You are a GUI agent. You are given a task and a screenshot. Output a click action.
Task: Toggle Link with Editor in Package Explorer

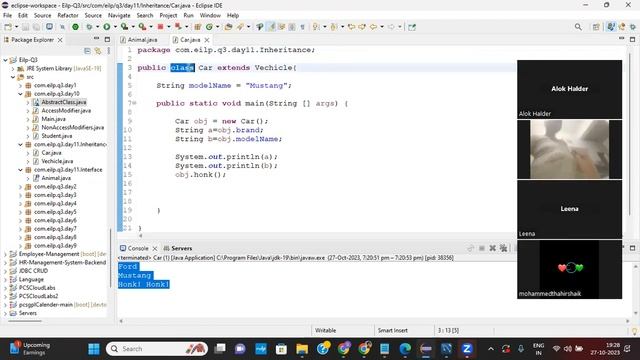[x=98, y=51]
